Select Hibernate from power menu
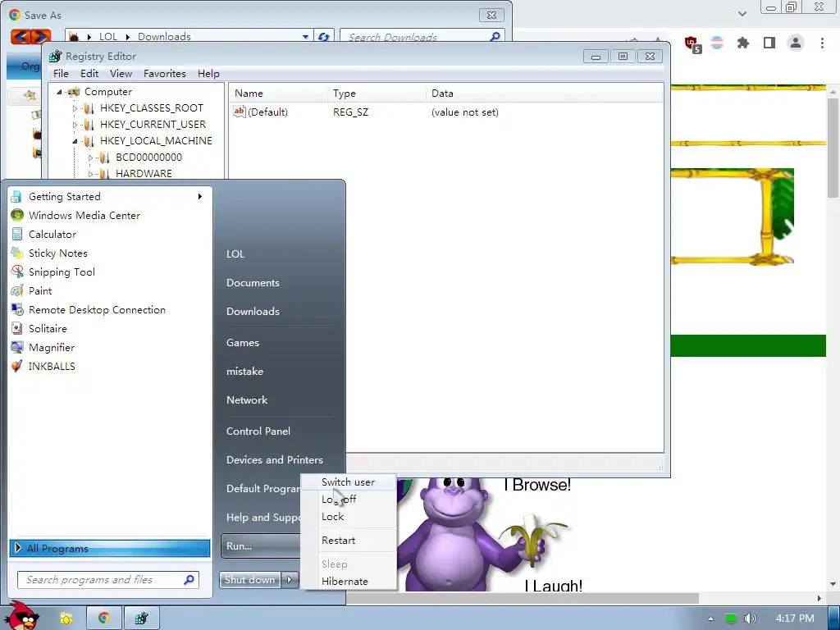 point(348,582)
